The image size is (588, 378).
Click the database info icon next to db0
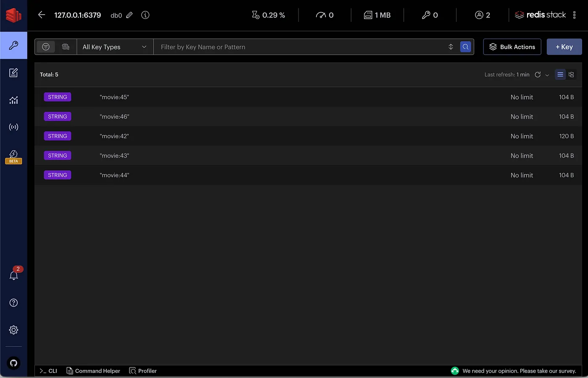pyautogui.click(x=145, y=15)
